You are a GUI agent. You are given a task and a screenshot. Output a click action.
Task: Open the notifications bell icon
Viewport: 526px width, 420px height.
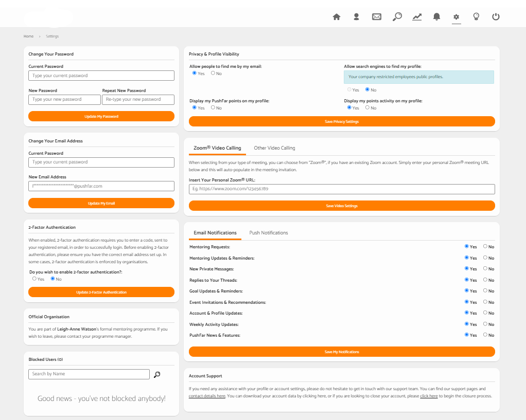point(436,17)
